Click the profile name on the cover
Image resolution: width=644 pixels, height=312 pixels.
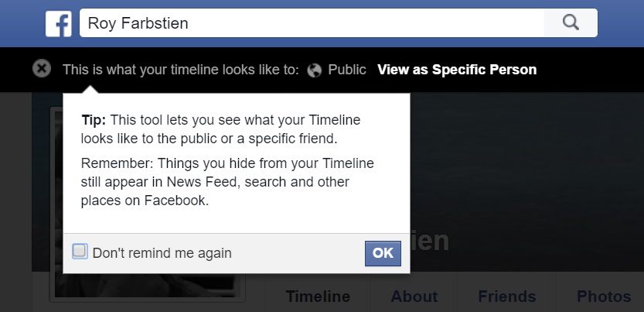pos(430,242)
